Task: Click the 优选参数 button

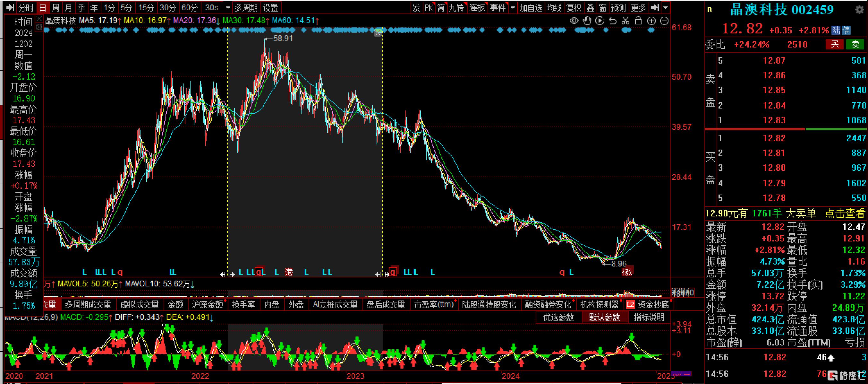Action: tap(558, 317)
